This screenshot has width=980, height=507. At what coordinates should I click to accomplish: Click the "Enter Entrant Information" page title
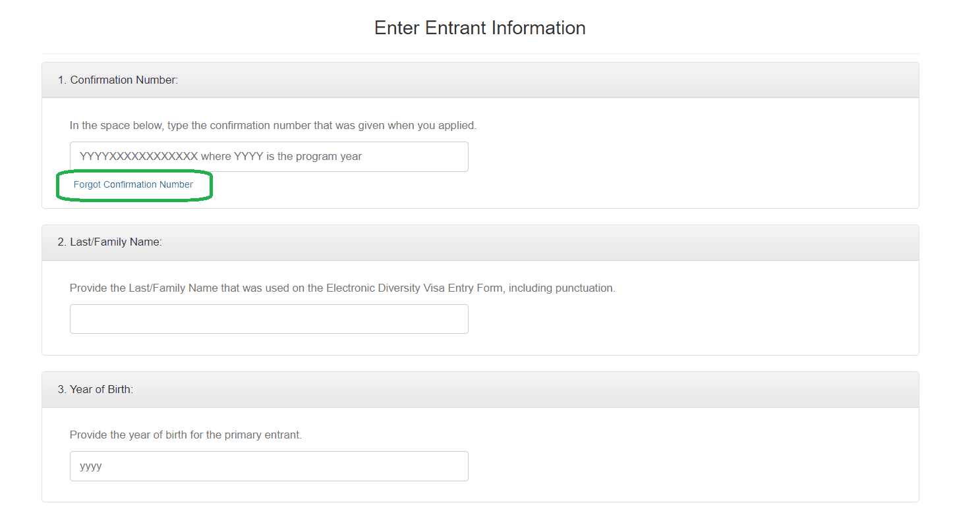[480, 28]
